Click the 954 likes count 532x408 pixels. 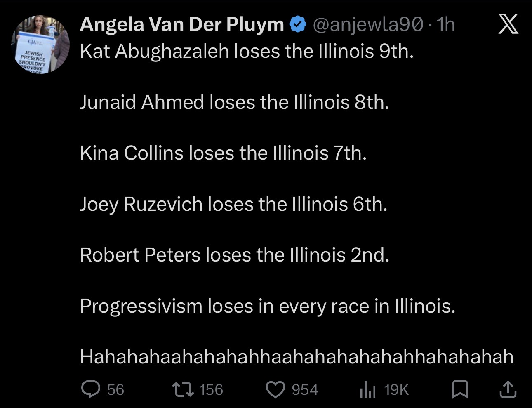click(305, 389)
